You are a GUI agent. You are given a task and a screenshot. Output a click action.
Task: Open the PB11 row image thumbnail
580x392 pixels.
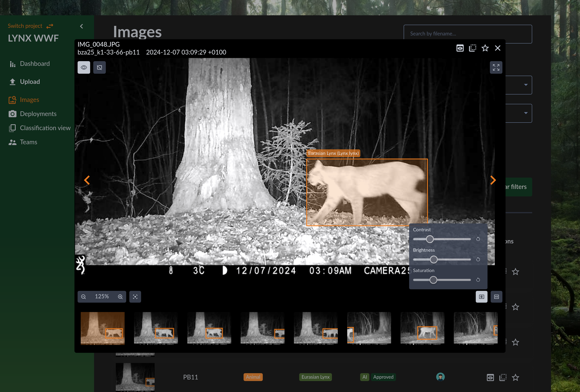click(135, 377)
